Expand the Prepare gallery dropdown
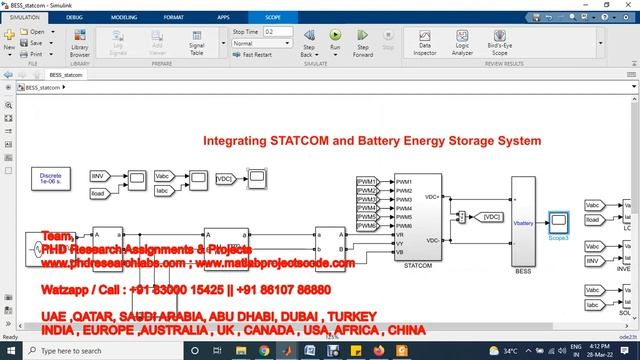Screen dimensions: 640x360 point(223,43)
